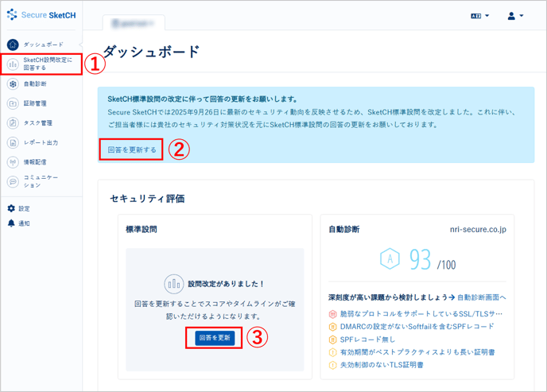Click the arrow icon before 自動診断画面へ
Image resolution: width=547 pixels, height=392 pixels.
[452, 297]
